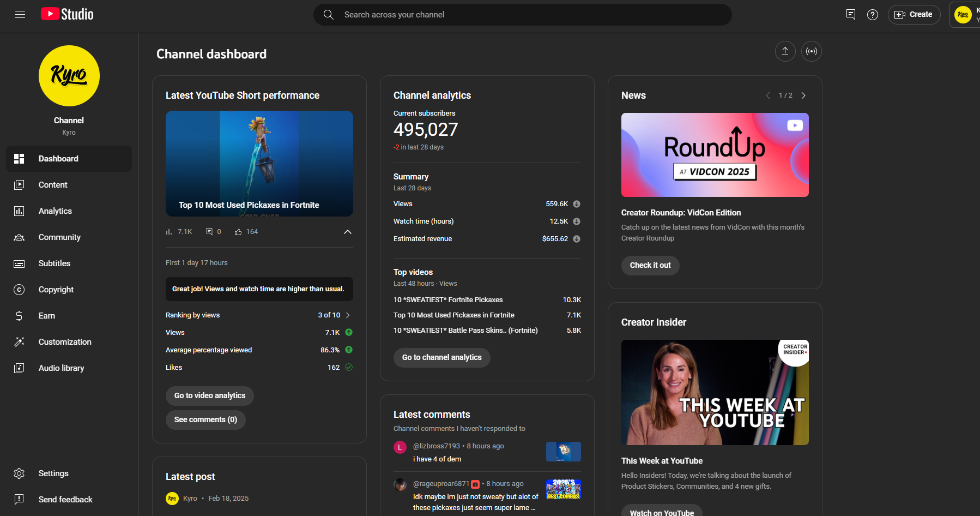Click the Views down-arrow indicator in Summary

pyautogui.click(x=577, y=204)
